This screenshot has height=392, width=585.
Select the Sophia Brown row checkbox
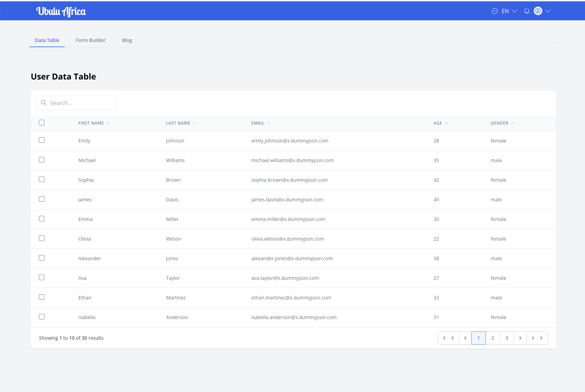tap(42, 179)
